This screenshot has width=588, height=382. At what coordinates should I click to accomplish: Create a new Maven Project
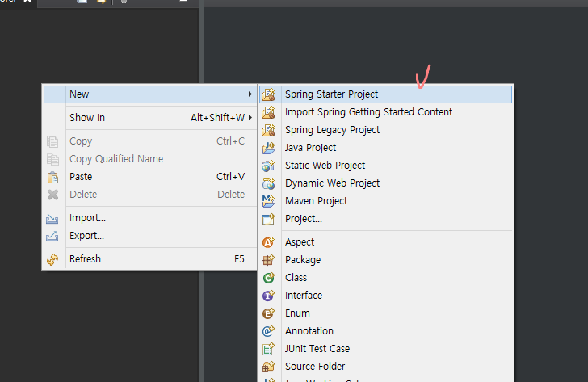coord(385,201)
